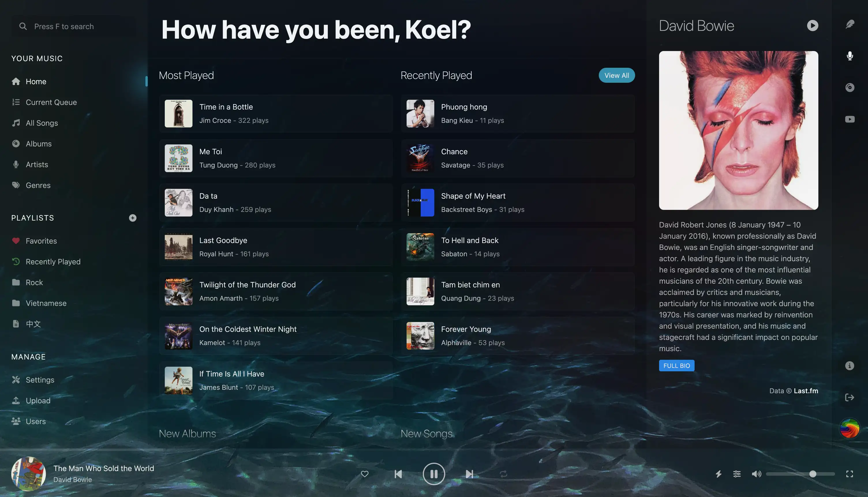868x497 pixels.
Task: Open Current Queue in sidebar
Action: coord(51,102)
